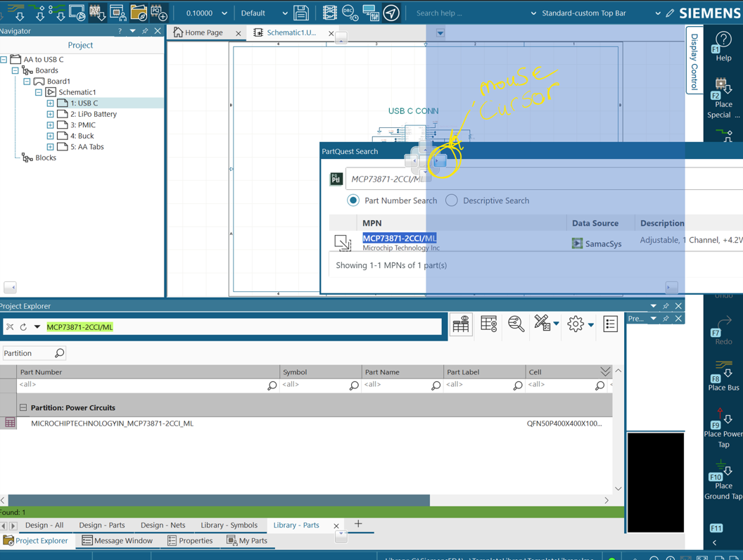Click the navigation arrow circle icon
Viewport: 743px width, 560px height.
coord(391,13)
